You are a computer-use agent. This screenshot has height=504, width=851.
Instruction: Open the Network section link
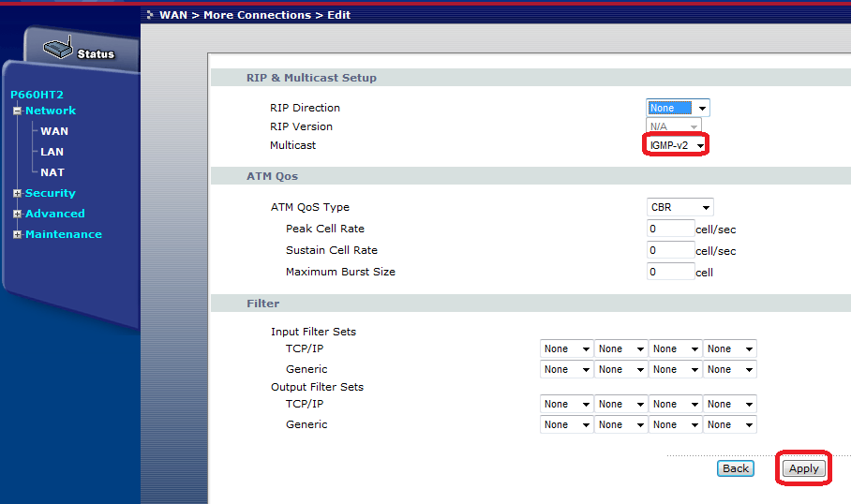(51, 111)
